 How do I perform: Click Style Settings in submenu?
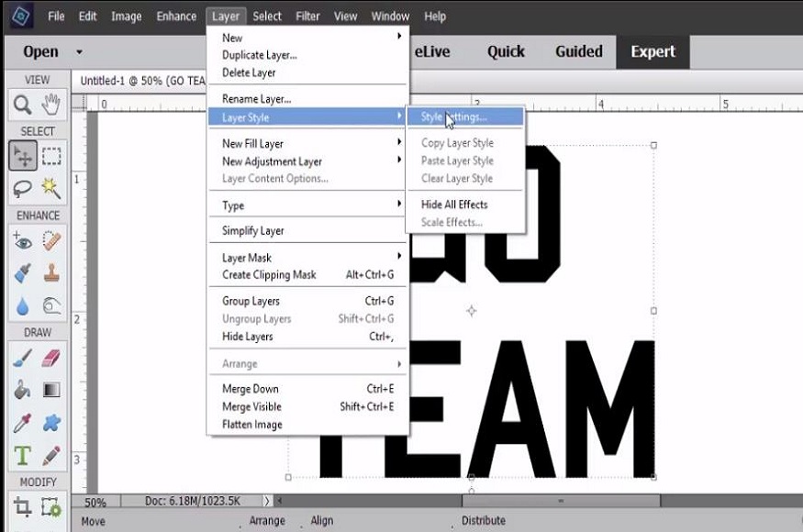point(465,116)
